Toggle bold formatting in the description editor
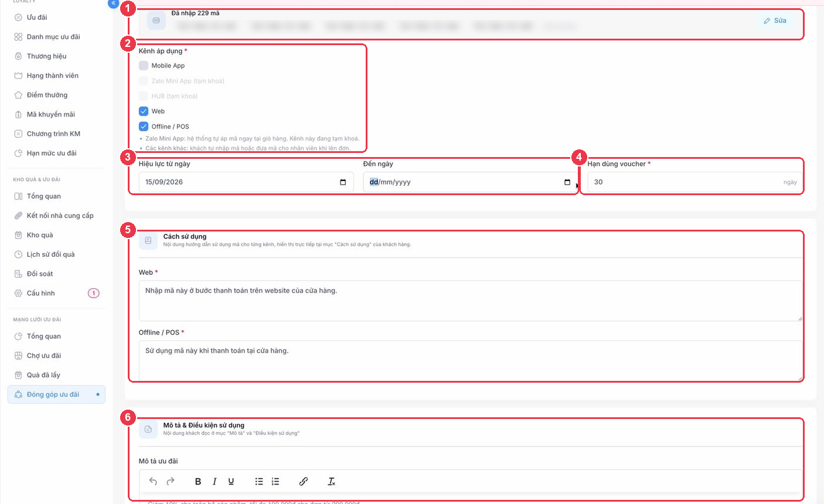Image resolution: width=824 pixels, height=504 pixels. pyautogui.click(x=198, y=481)
